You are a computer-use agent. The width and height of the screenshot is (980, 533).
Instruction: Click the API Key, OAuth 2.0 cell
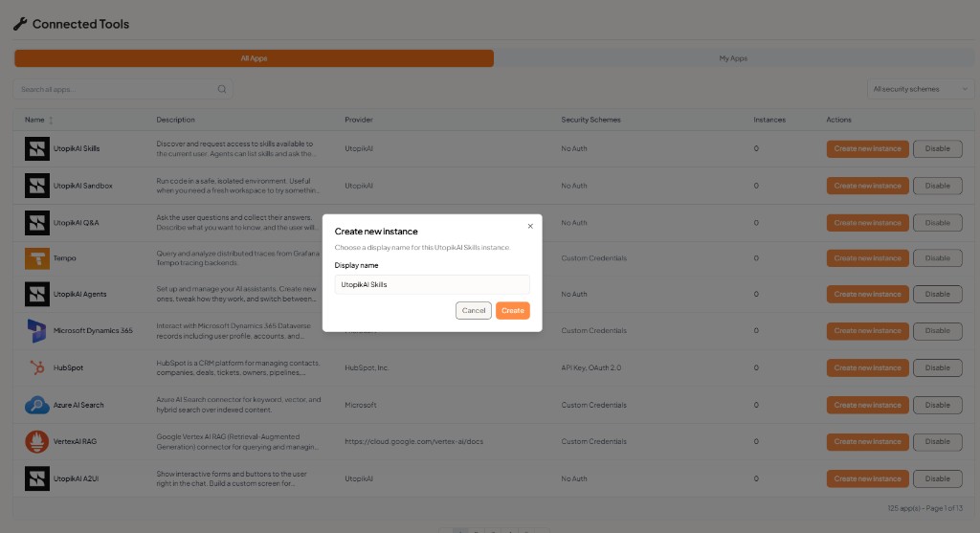[591, 367]
